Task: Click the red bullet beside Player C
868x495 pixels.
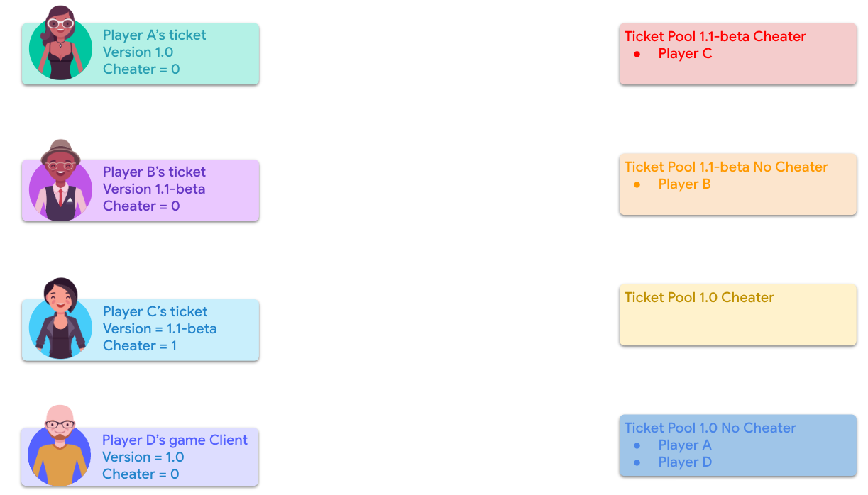Action: pos(637,54)
